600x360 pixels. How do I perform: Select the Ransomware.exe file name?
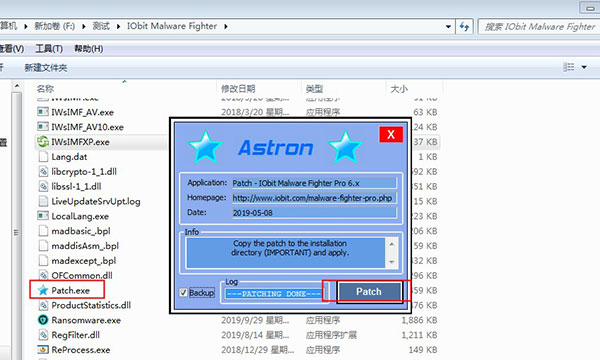[86, 320]
